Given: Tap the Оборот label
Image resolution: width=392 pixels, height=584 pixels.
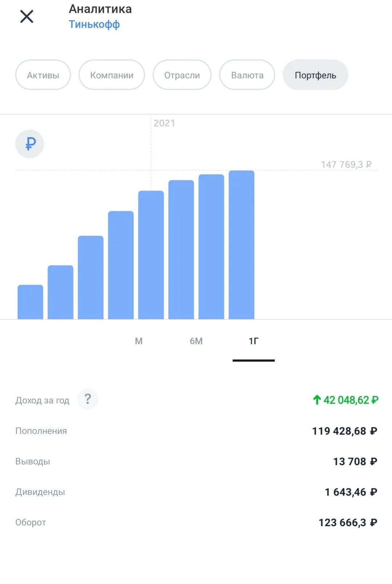Looking at the screenshot, I should click(x=31, y=522).
